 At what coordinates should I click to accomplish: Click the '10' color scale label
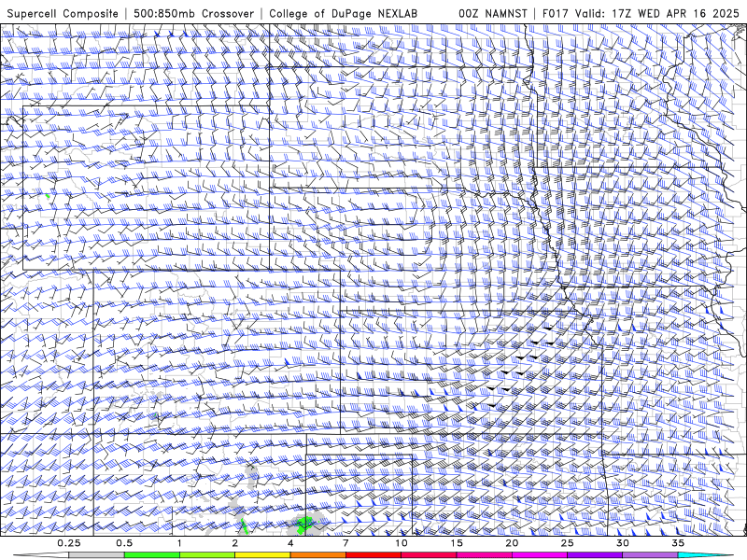tap(402, 543)
